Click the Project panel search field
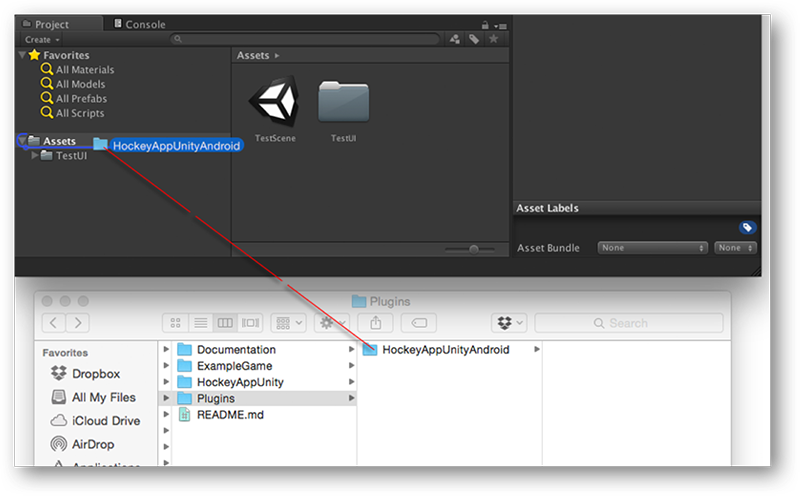This screenshot has height=496, width=800. pyautogui.click(x=305, y=39)
